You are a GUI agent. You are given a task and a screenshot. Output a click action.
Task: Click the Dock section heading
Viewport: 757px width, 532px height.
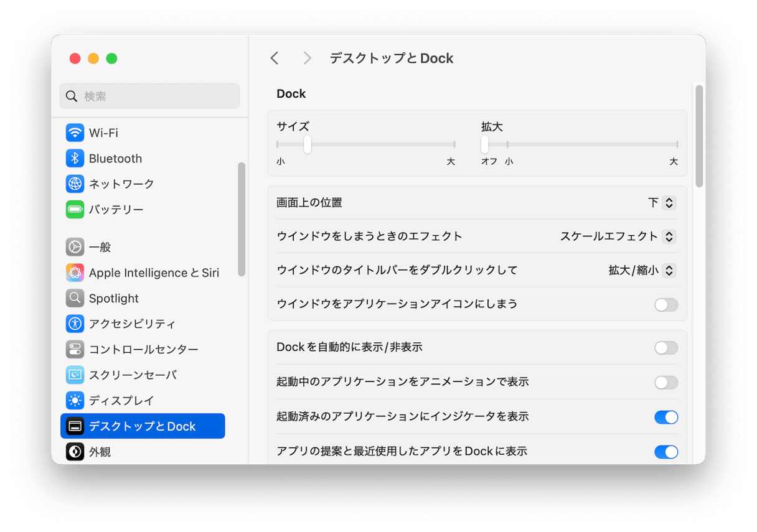point(291,94)
